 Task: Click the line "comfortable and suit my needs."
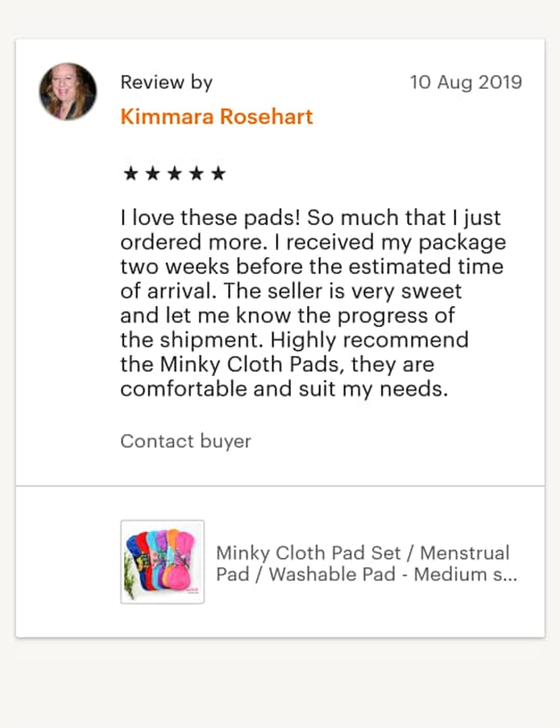(x=284, y=389)
